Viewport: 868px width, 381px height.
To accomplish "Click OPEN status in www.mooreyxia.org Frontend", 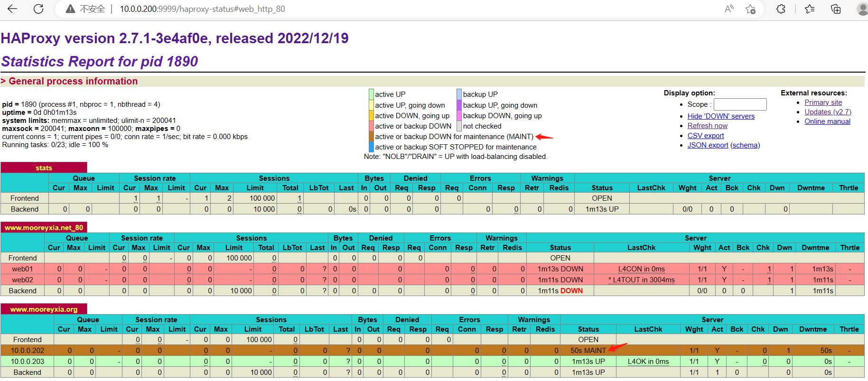I will [588, 339].
